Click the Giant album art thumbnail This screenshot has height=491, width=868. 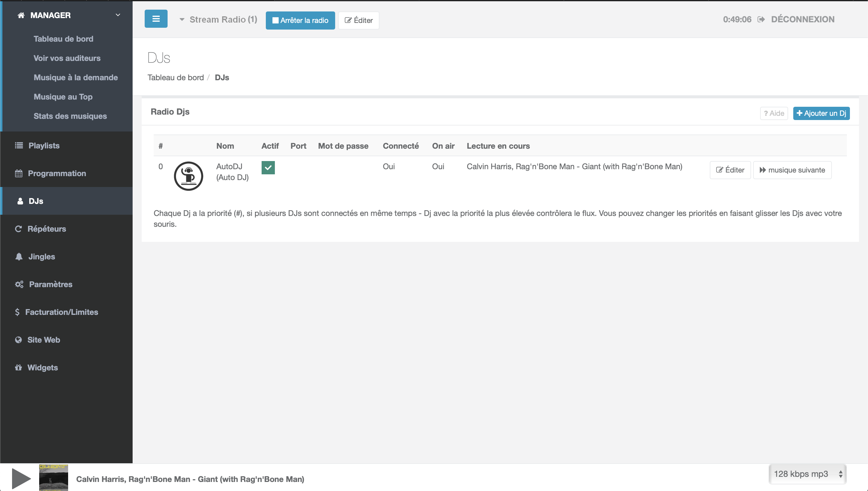[x=53, y=477]
